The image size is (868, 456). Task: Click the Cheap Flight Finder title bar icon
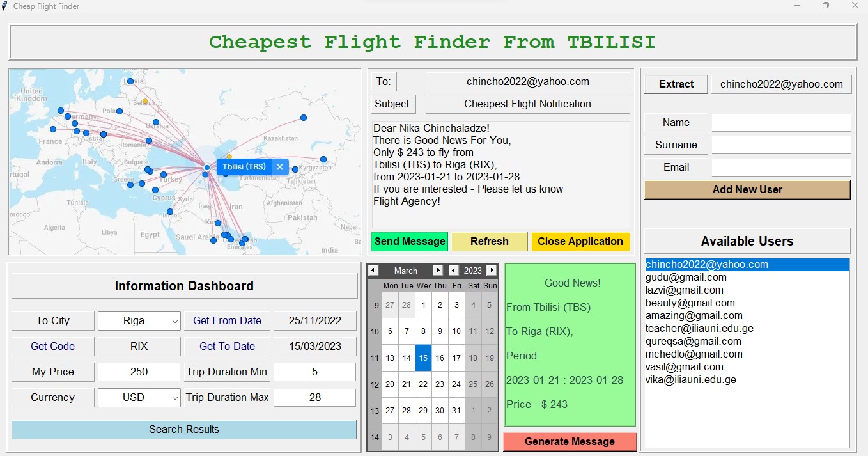(5, 6)
